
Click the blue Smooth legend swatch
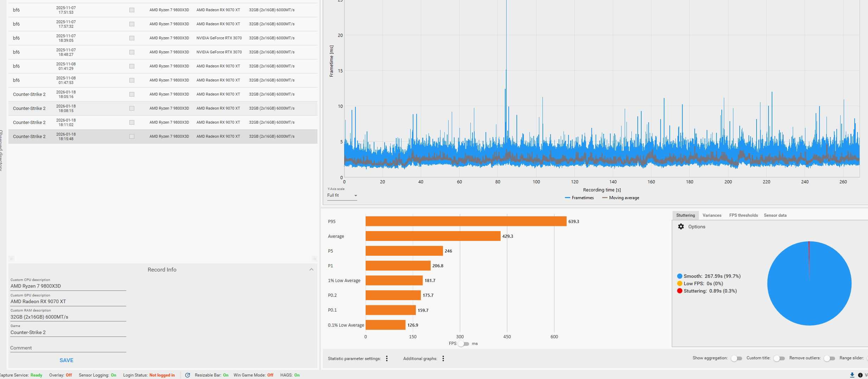click(680, 276)
